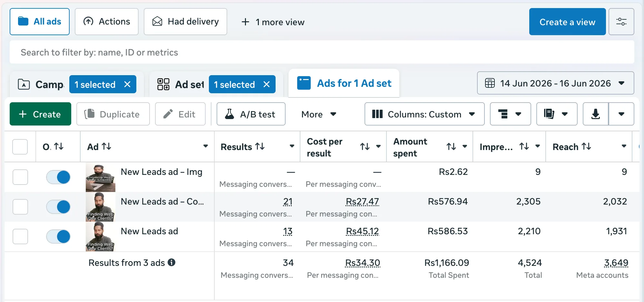
Task: Click the green Create button
Action: (x=40, y=114)
